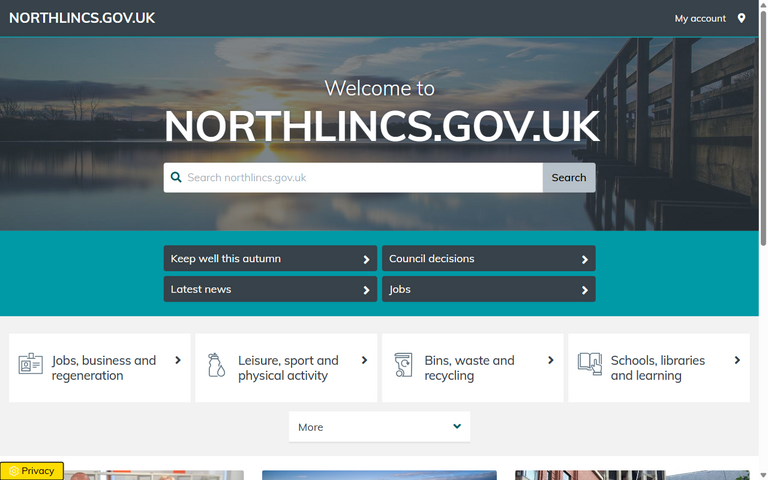Open Leisure, sport and physical activity

(288, 368)
